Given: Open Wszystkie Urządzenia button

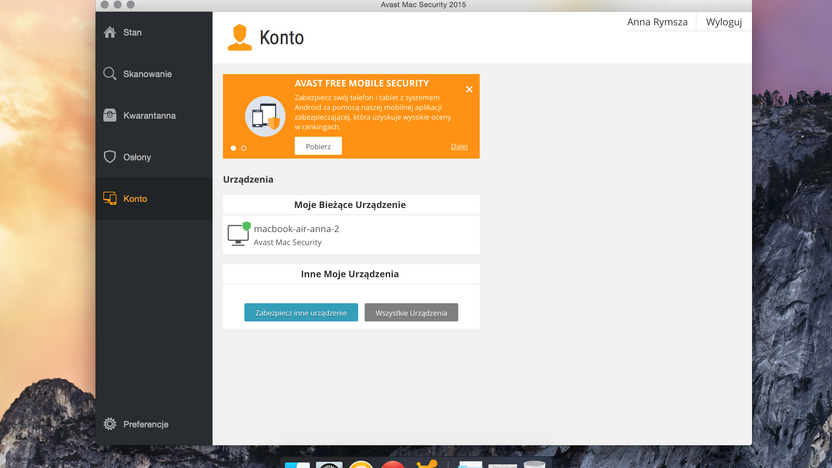Looking at the screenshot, I should click(411, 313).
